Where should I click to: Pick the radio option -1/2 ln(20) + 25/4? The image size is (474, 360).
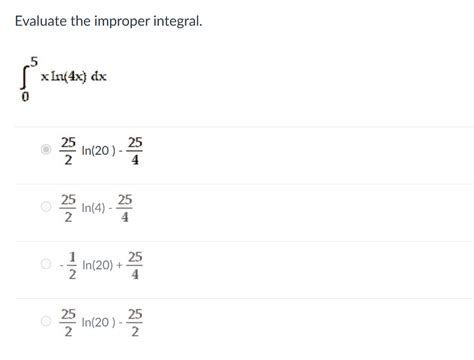[46, 264]
